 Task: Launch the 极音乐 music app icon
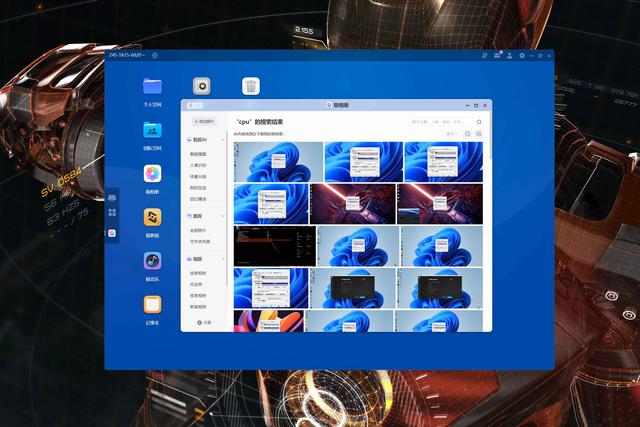click(152, 261)
